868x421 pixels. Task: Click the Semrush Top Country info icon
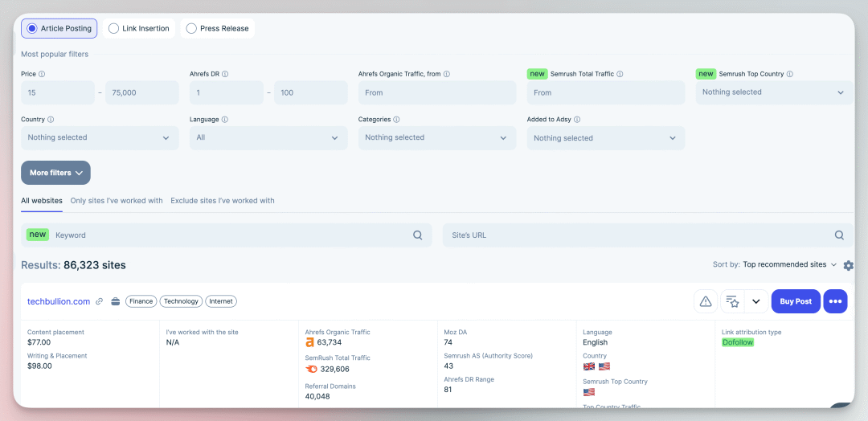tap(790, 74)
